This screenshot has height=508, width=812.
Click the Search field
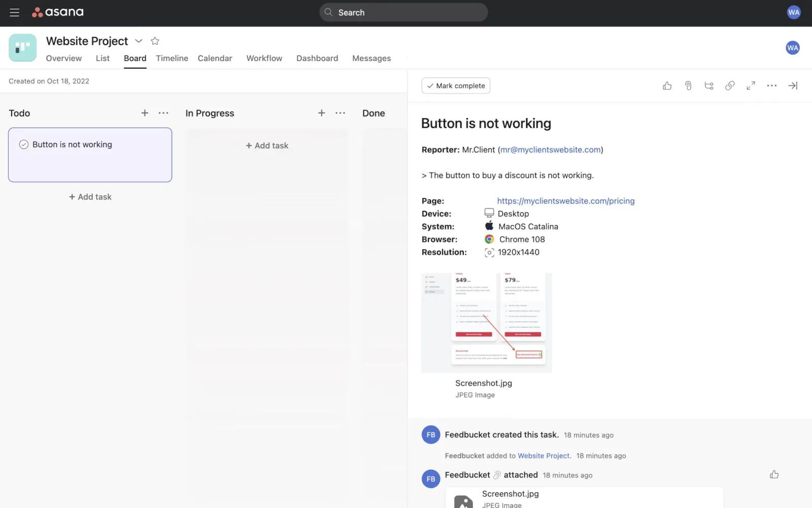pos(403,13)
